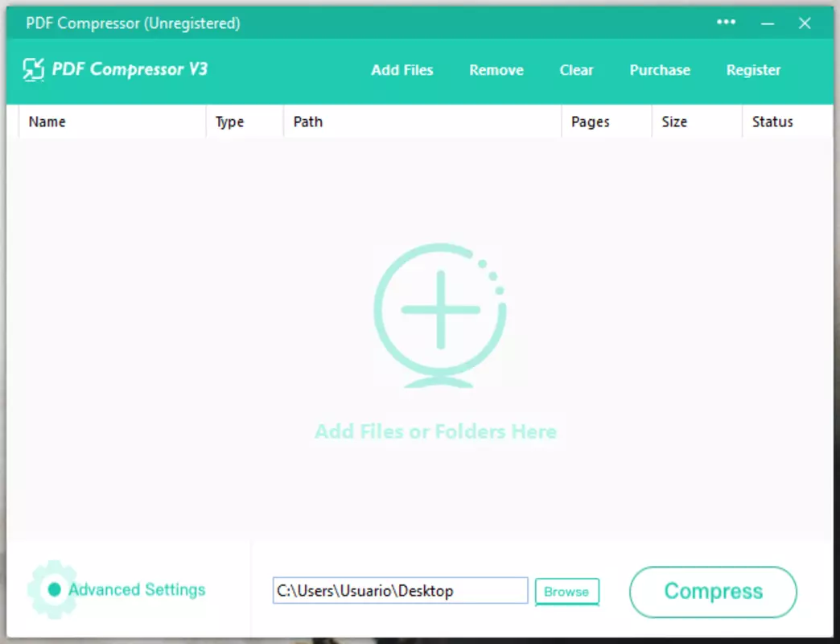
Task: Click the Browse button
Action: 566,592
